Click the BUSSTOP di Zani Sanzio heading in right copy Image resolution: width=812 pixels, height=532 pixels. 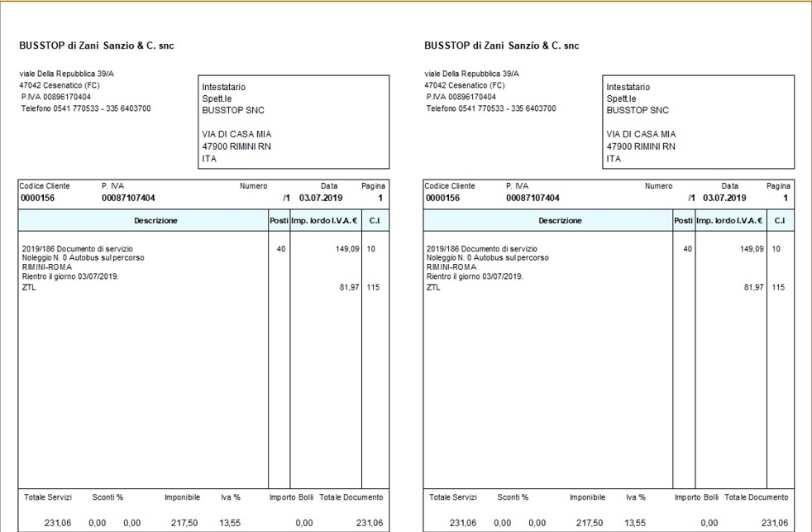(501, 46)
